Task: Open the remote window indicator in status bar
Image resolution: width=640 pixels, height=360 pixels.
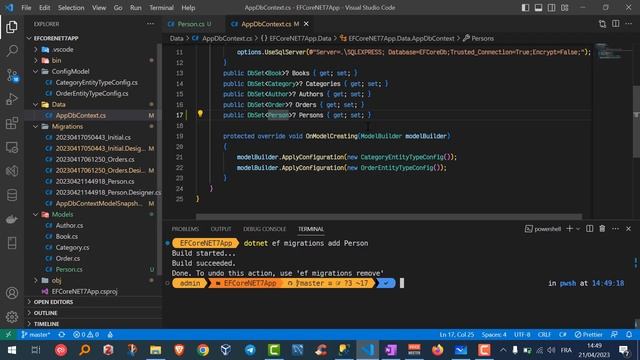Action: click(x=8, y=334)
